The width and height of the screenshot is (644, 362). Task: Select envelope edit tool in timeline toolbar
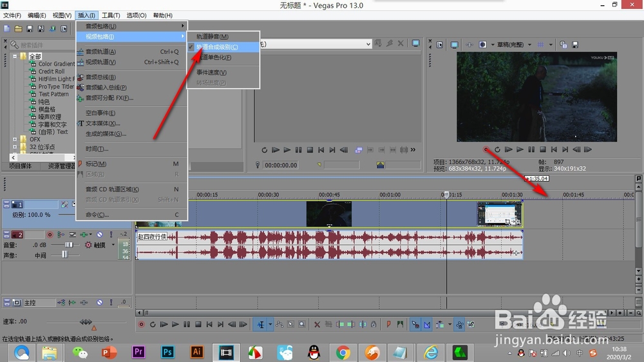click(x=279, y=324)
